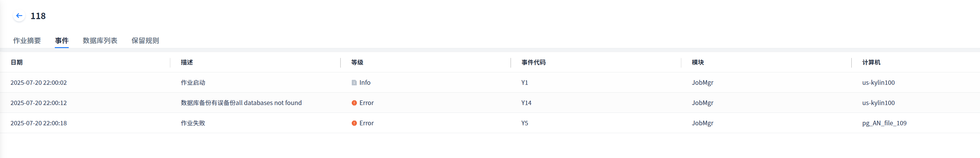Image resolution: width=980 pixels, height=158 pixels.
Task: Click the Error icon for Y5 event
Action: click(x=354, y=123)
